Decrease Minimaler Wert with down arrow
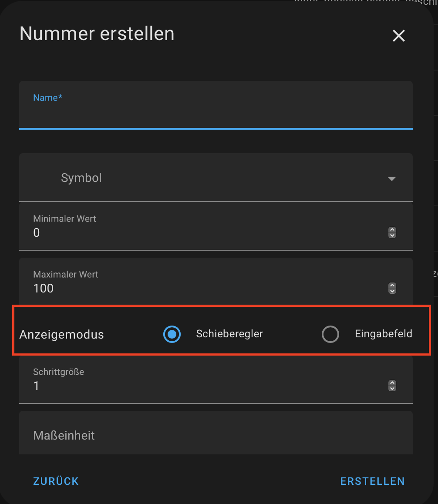 point(392,235)
